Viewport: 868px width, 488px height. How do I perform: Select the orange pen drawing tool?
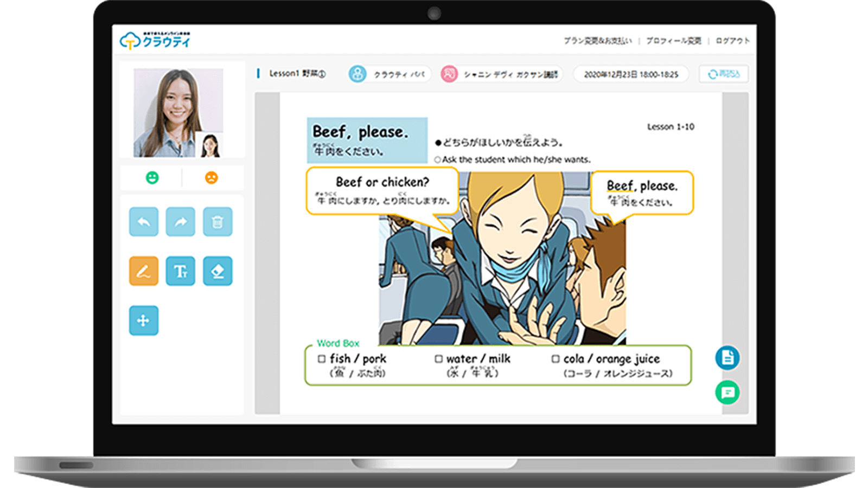tap(144, 271)
